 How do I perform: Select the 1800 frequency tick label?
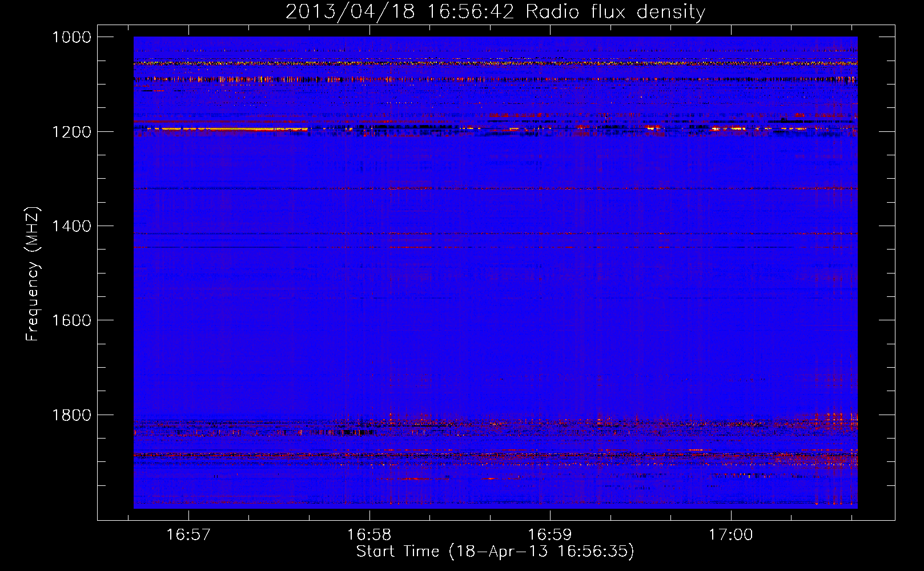click(71, 415)
